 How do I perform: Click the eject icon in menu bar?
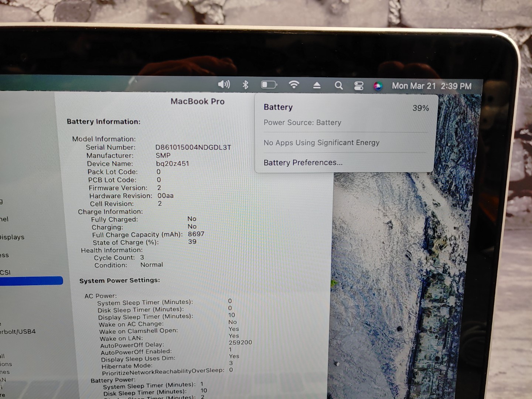(317, 85)
